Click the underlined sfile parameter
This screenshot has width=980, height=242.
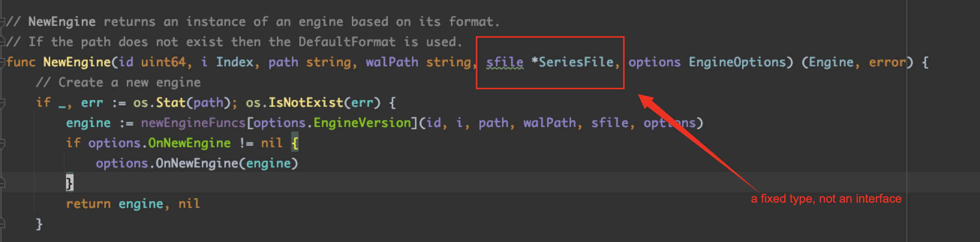click(505, 62)
